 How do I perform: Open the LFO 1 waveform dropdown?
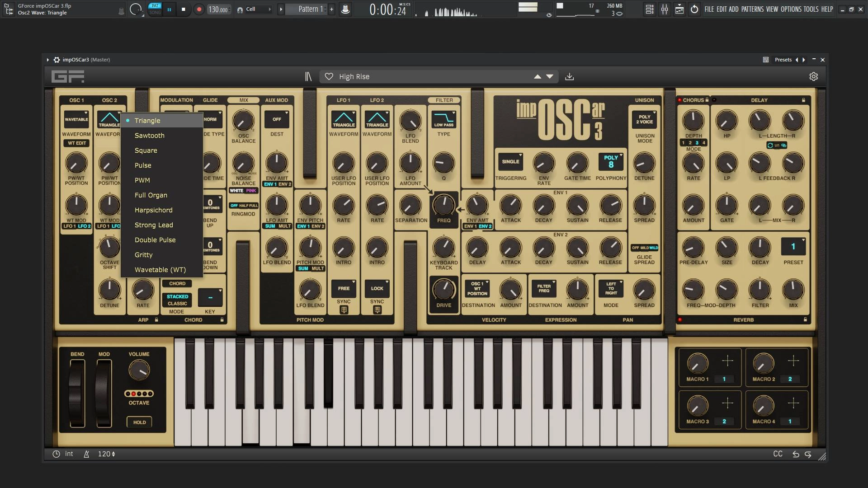click(x=344, y=119)
